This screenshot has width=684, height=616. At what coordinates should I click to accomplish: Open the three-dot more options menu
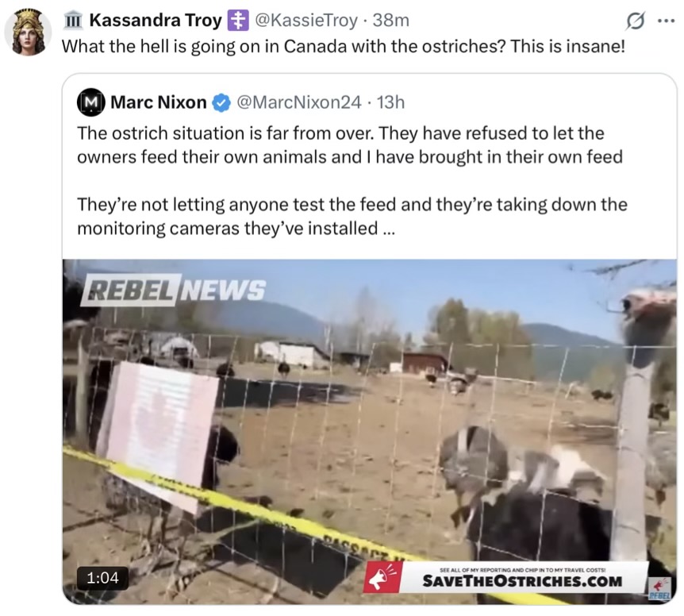coord(666,21)
